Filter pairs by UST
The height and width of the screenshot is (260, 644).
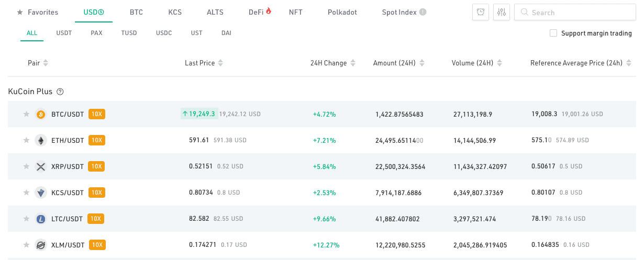197,33
